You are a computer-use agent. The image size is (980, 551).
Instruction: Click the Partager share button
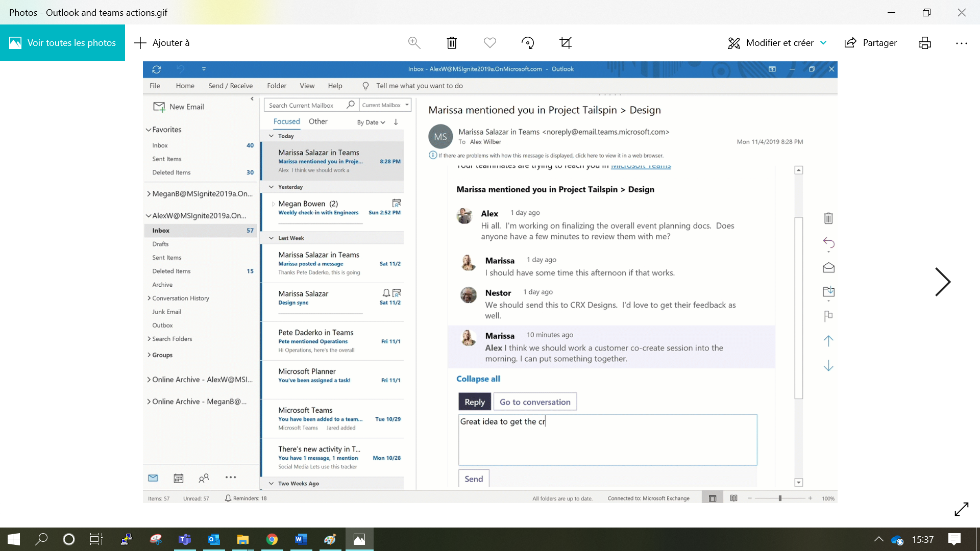(871, 43)
